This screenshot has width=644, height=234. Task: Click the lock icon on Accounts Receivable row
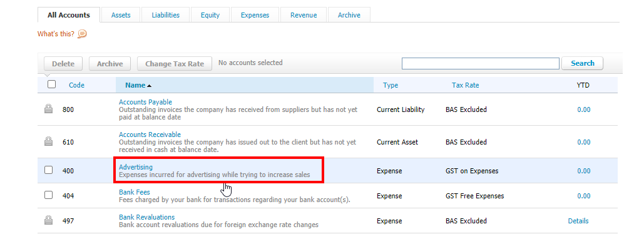[x=48, y=141]
